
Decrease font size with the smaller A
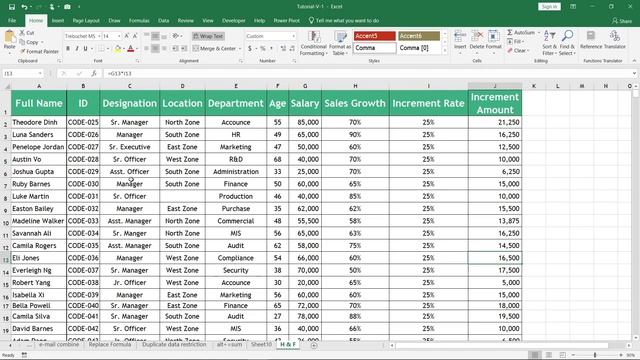coord(135,36)
